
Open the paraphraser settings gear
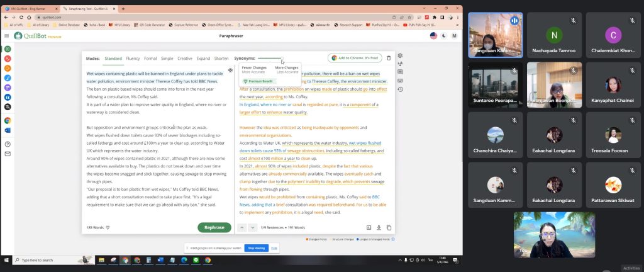coord(401,56)
